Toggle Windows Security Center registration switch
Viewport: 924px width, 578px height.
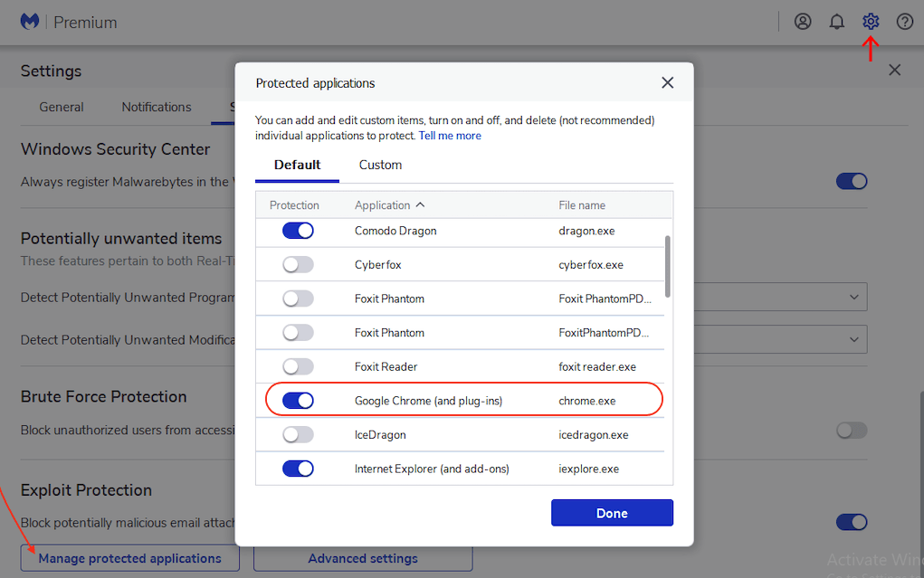(852, 182)
